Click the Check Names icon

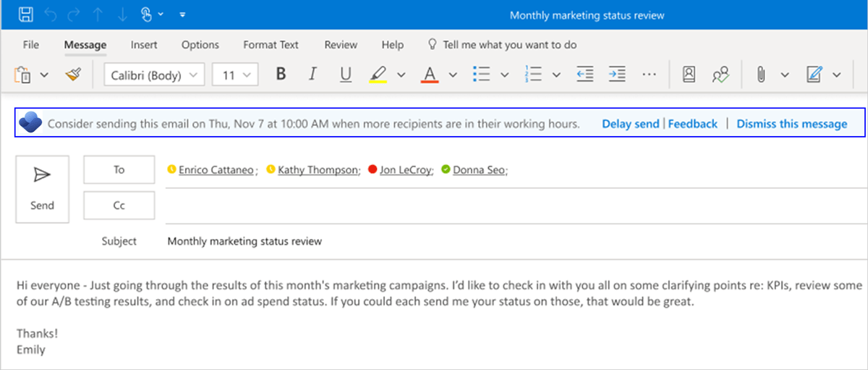pos(720,75)
